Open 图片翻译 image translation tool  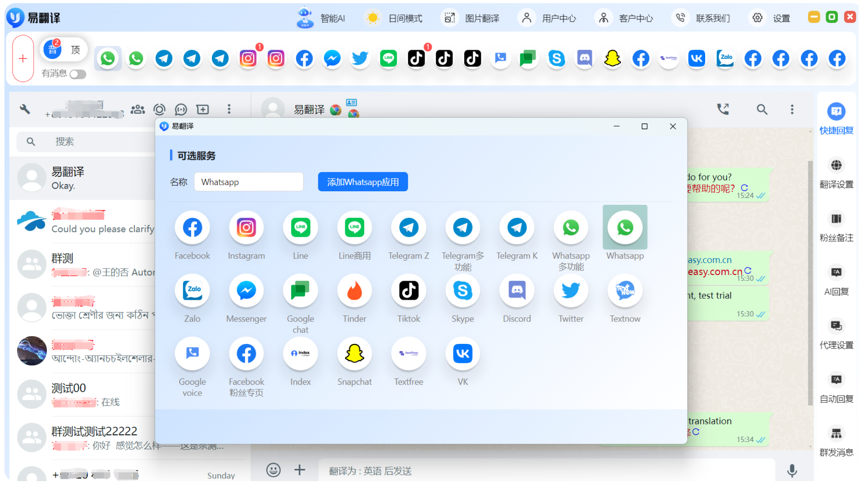[x=470, y=18]
